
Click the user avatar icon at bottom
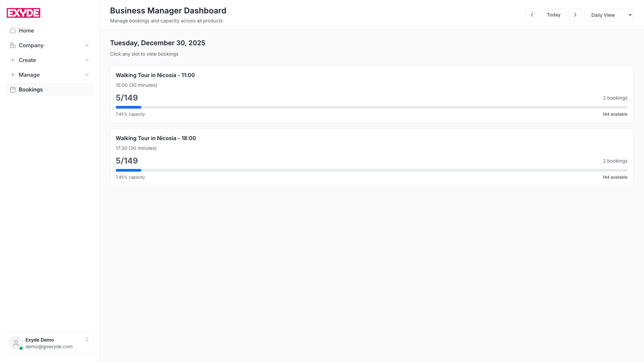click(x=16, y=343)
